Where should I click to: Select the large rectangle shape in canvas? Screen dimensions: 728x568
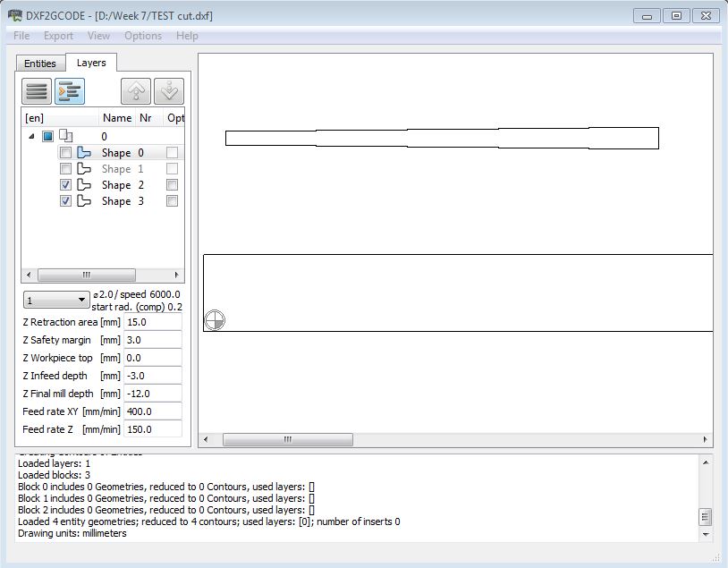click(458, 292)
